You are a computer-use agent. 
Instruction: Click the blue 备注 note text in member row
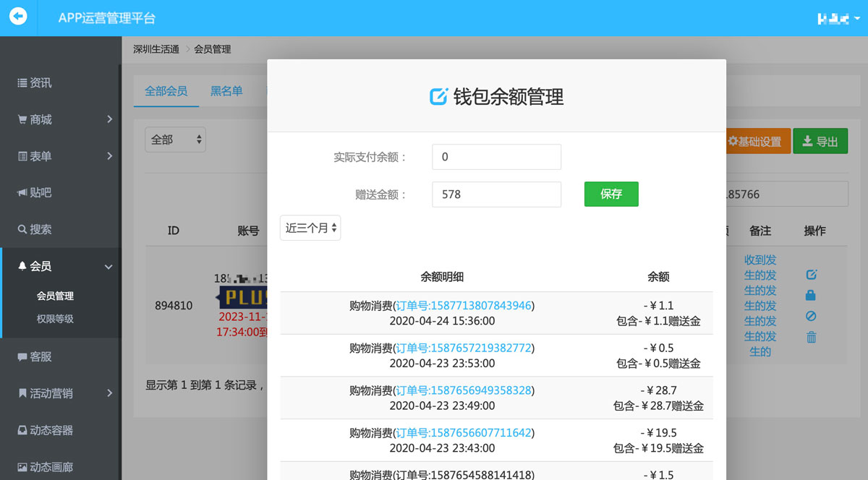(x=760, y=306)
